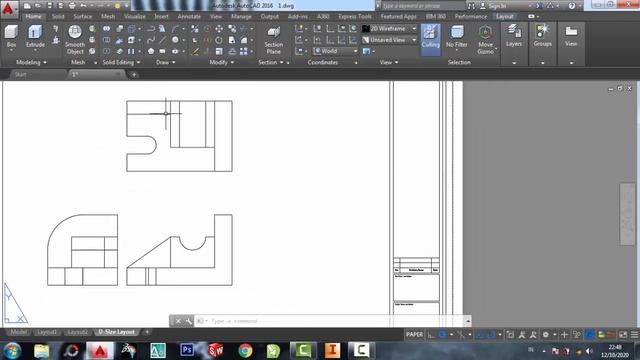
Task: Select the Array tool in Modify panel
Action: coord(244,51)
